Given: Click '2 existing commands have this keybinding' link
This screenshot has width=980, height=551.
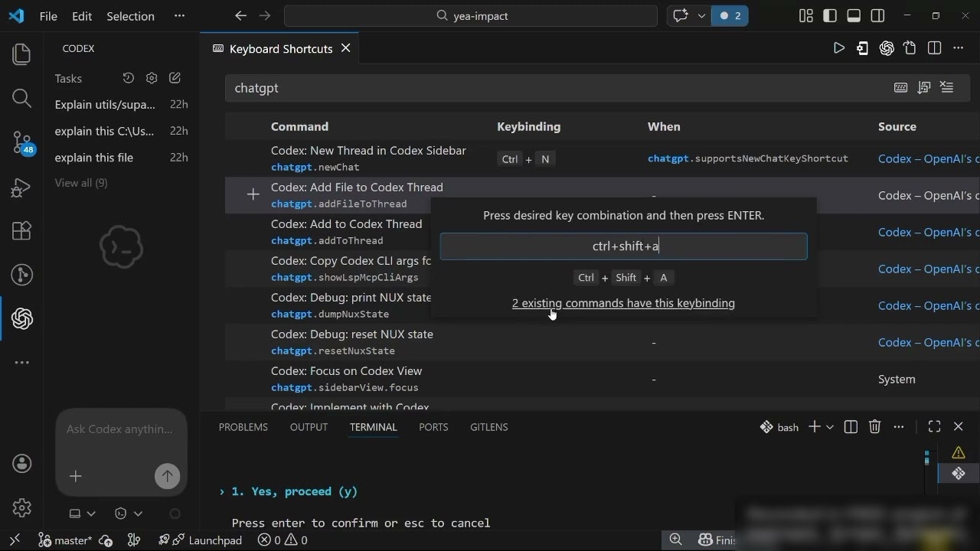Looking at the screenshot, I should (623, 303).
